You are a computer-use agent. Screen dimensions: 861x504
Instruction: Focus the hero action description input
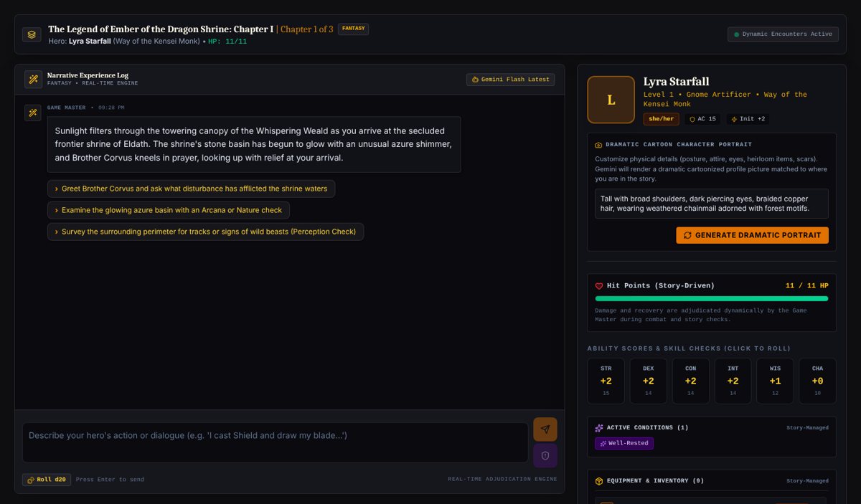point(276,442)
